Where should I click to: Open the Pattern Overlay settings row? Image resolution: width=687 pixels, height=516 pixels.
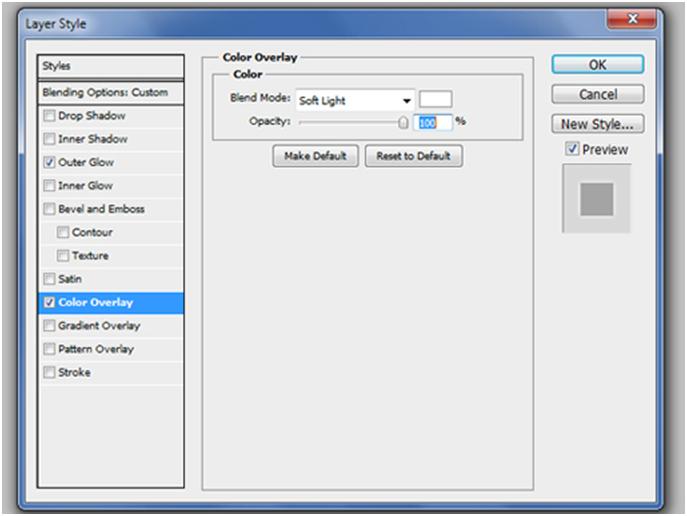click(x=111, y=349)
